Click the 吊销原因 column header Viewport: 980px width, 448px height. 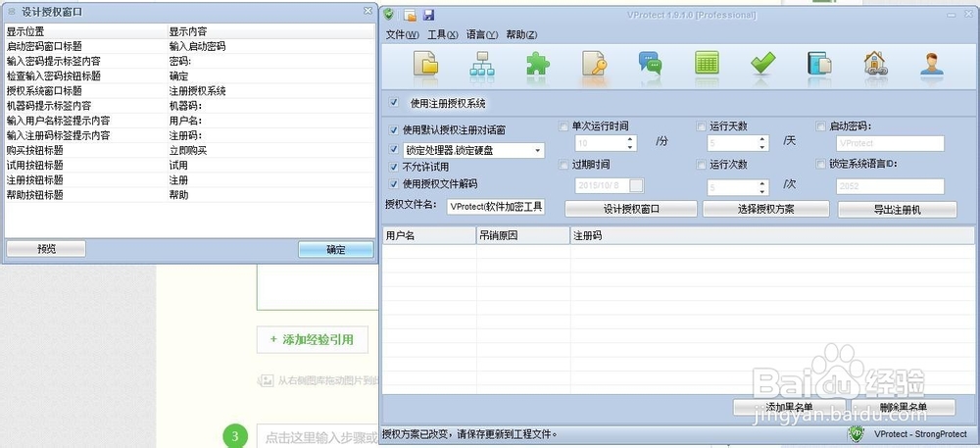click(x=523, y=235)
